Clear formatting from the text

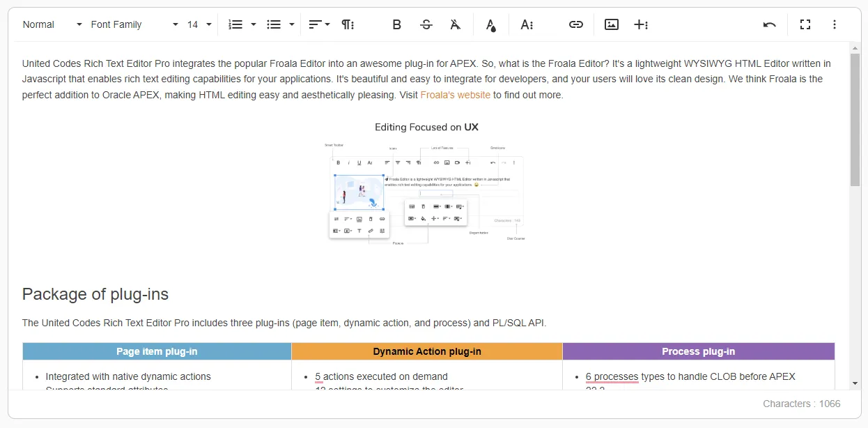point(455,24)
